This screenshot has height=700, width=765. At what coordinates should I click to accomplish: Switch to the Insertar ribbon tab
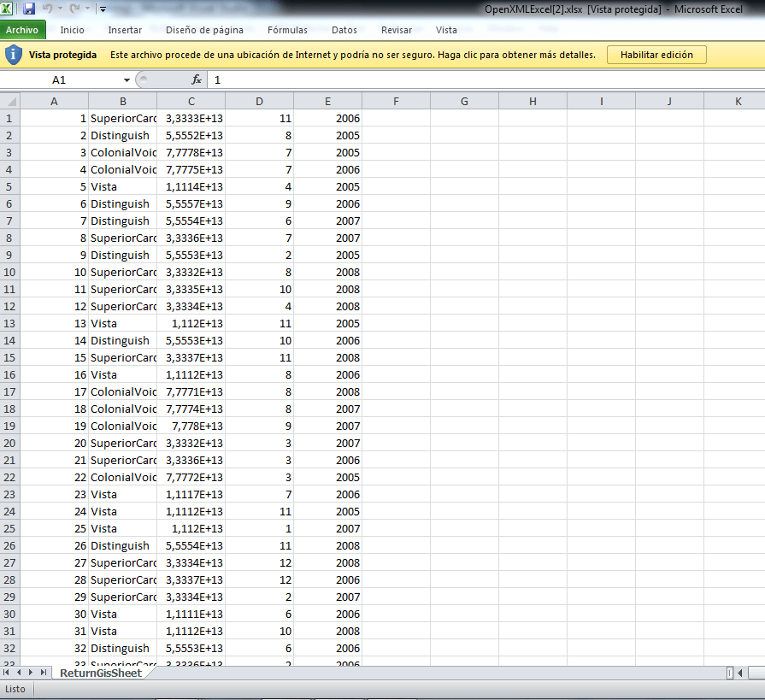125,30
